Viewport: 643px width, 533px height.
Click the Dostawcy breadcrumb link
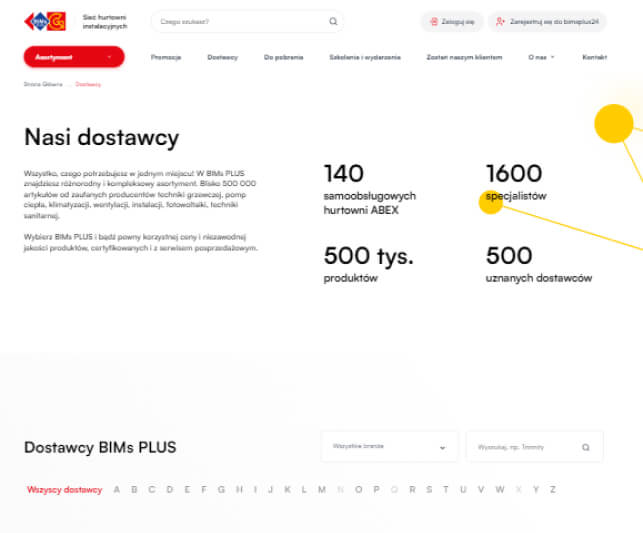[88, 84]
